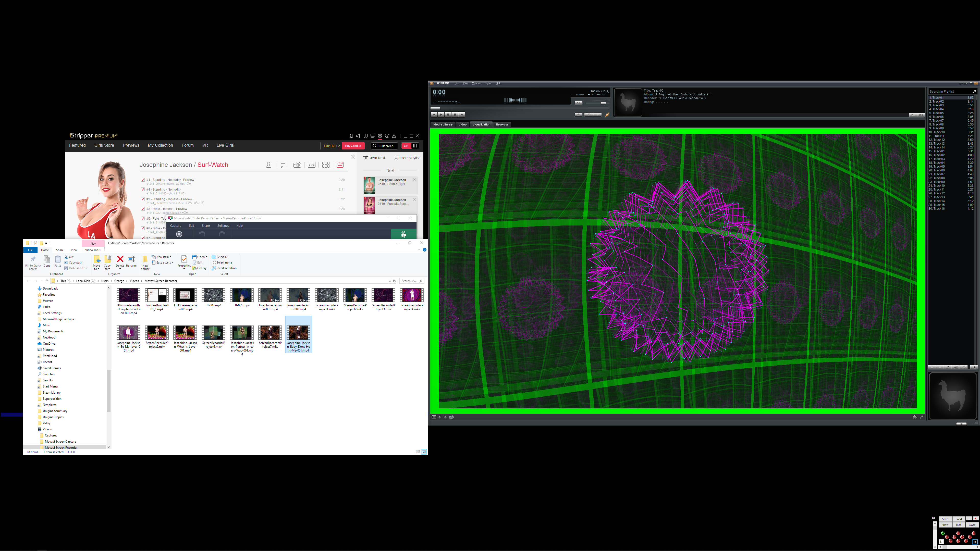Expand the New item dropdown
Image resolution: width=980 pixels, height=551 pixels.
(164, 257)
